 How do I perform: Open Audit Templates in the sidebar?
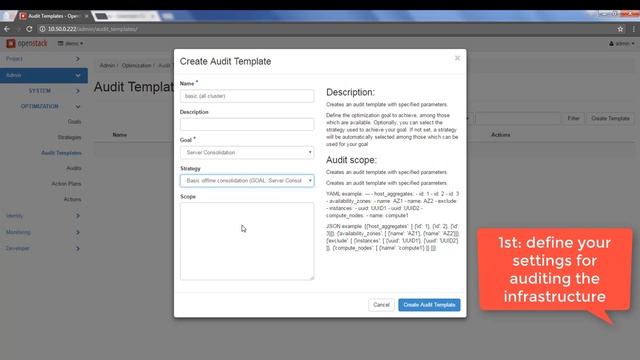(x=61, y=153)
